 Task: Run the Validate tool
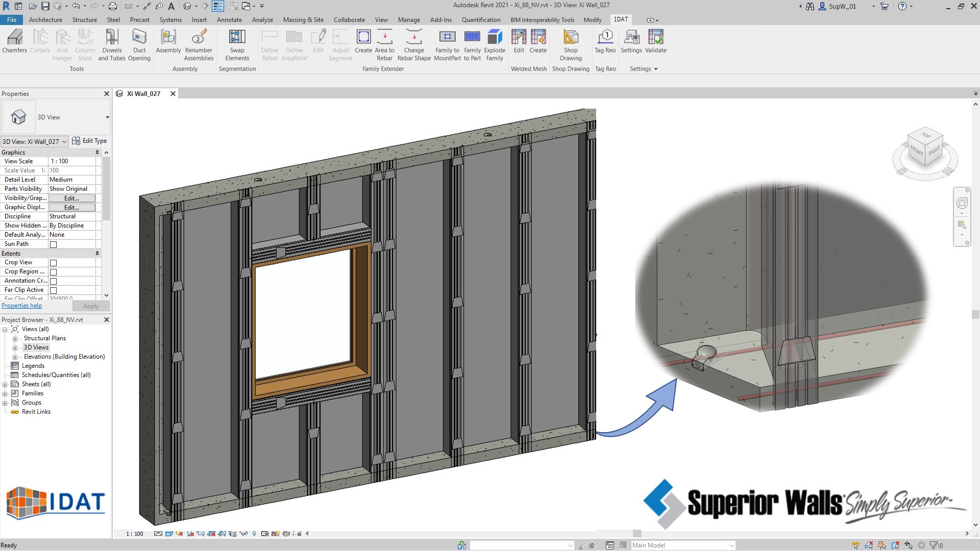(656, 43)
